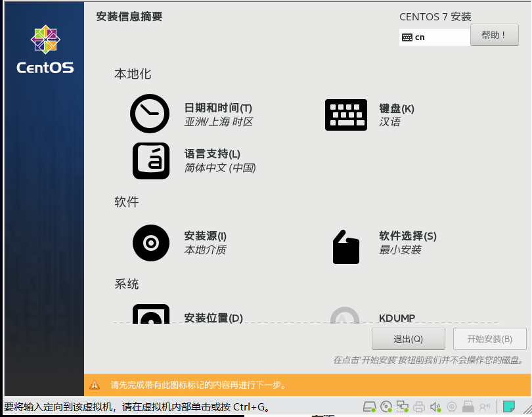Click the Begin Installation (B) button
Image resolution: width=532 pixels, height=417 pixels.
pos(489,339)
